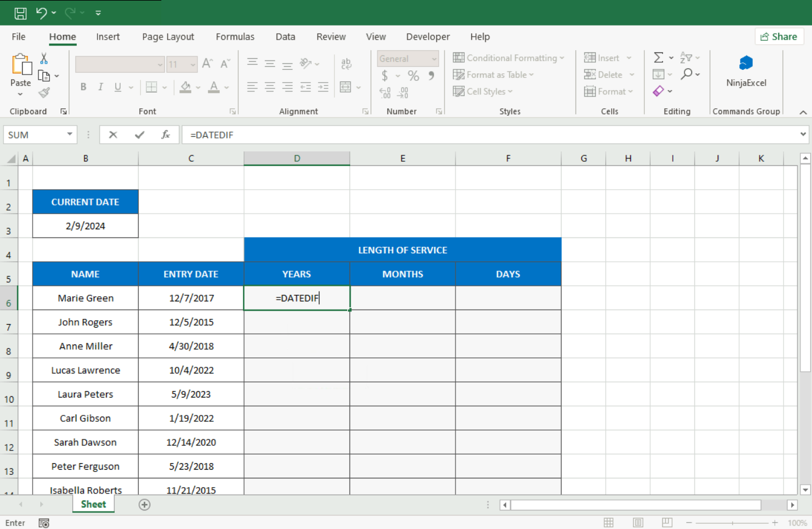Click the zoom slider in the status bar
This screenshot has width=812, height=529.
tap(732, 523)
